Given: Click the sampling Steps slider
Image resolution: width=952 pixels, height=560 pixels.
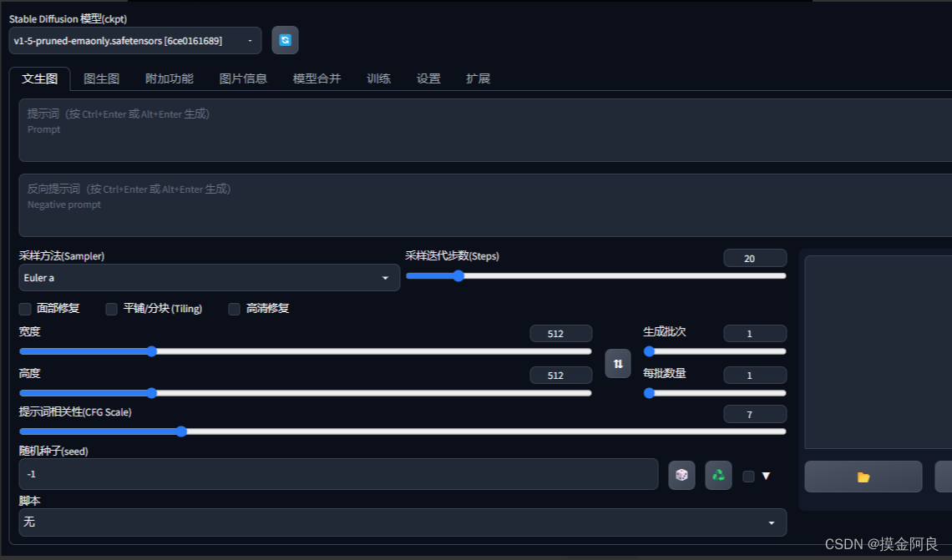Looking at the screenshot, I should pyautogui.click(x=595, y=275).
